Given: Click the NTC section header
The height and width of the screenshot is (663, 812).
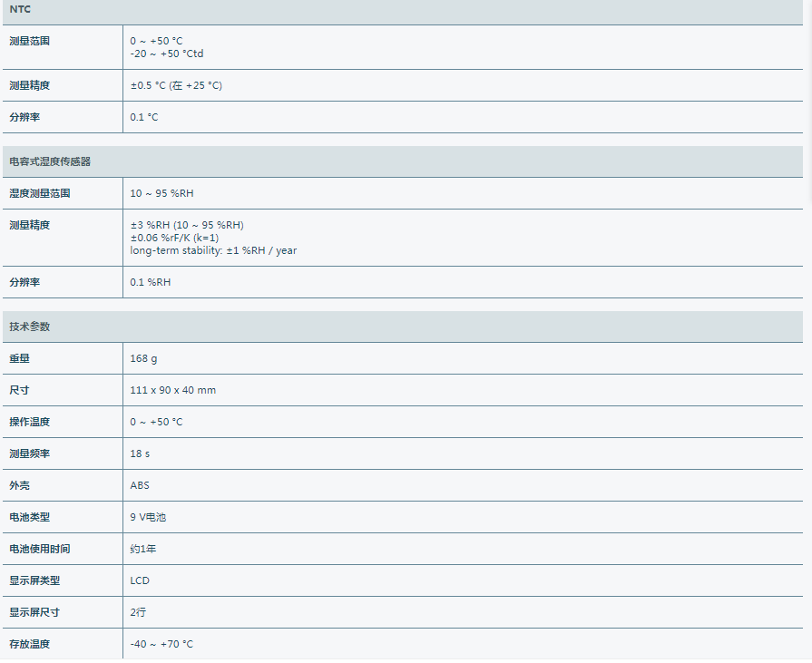Looking at the screenshot, I should tap(20, 9).
